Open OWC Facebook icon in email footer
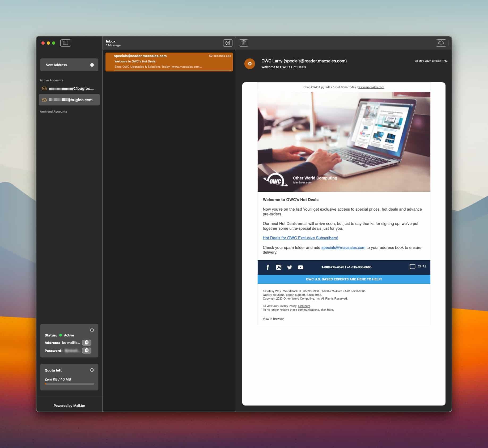The width and height of the screenshot is (488, 448). [x=268, y=267]
